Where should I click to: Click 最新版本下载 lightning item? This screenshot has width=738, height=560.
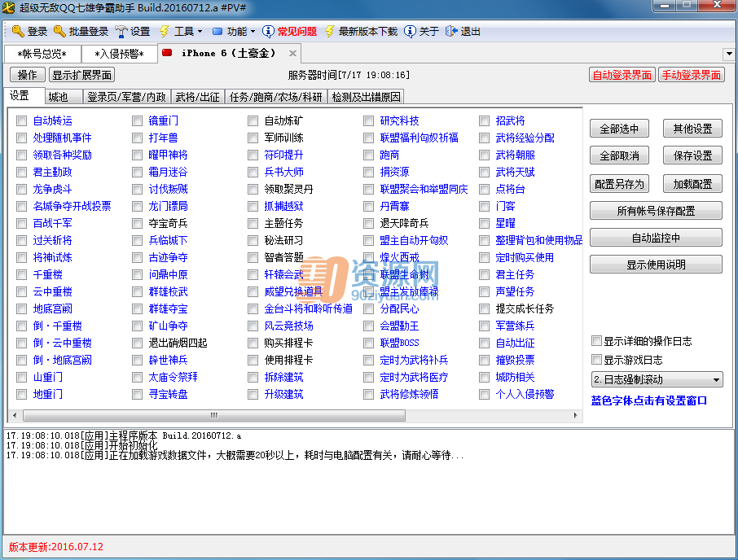pos(361,32)
